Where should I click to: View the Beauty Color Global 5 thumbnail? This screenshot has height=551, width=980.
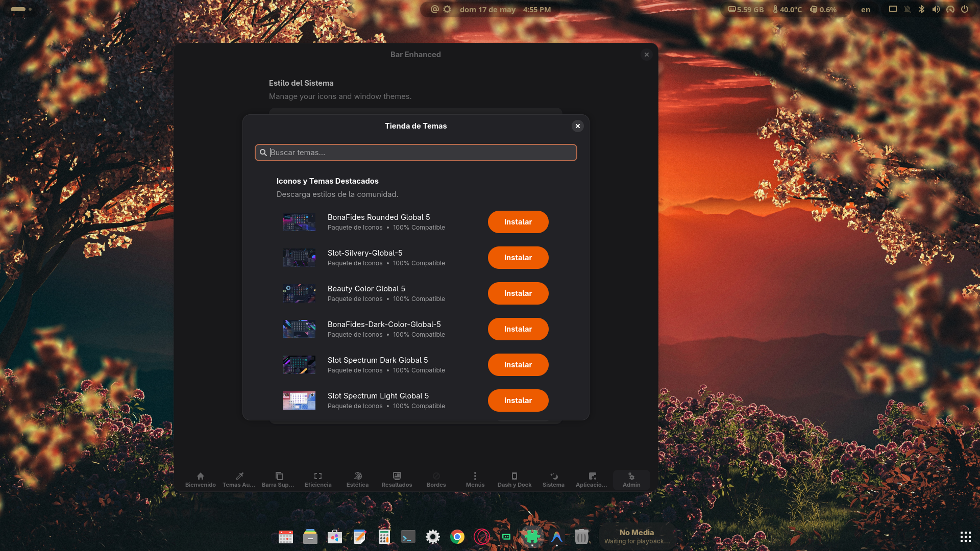click(x=299, y=293)
